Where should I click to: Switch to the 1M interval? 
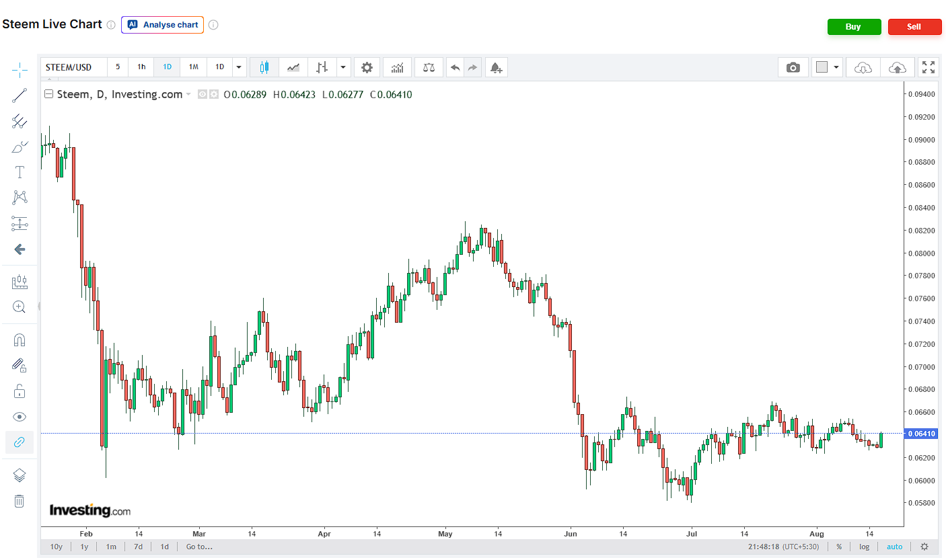(x=194, y=67)
